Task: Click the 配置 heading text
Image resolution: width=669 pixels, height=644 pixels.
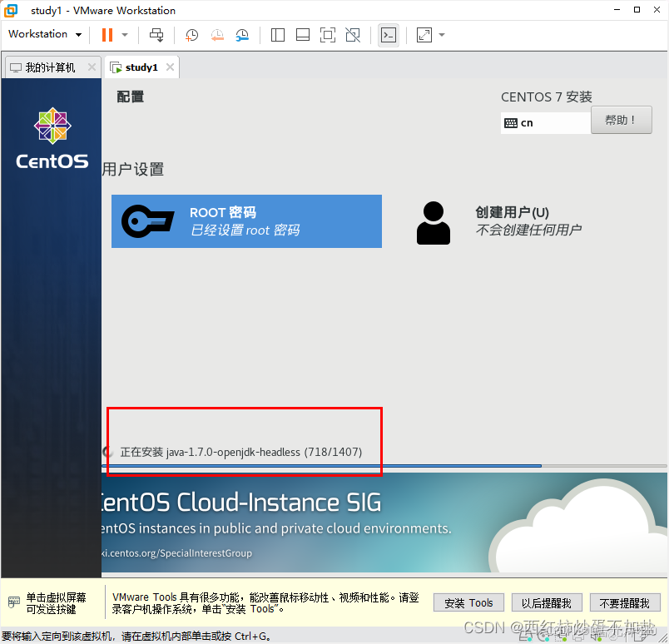Action: pos(130,97)
